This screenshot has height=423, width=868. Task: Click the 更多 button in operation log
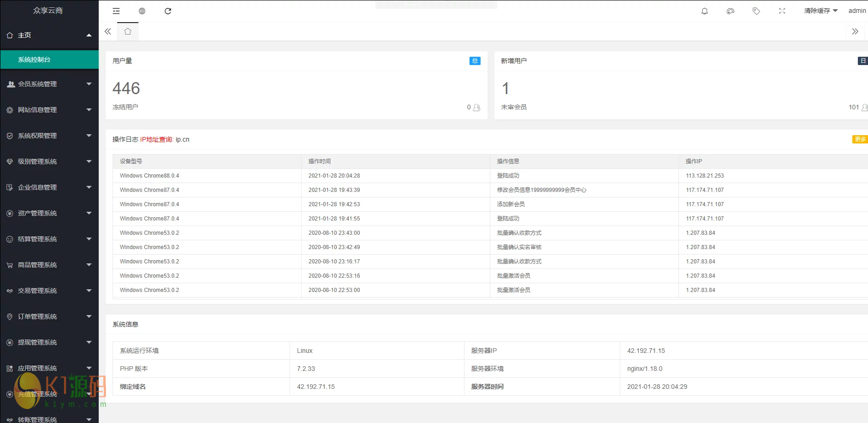[x=860, y=139]
